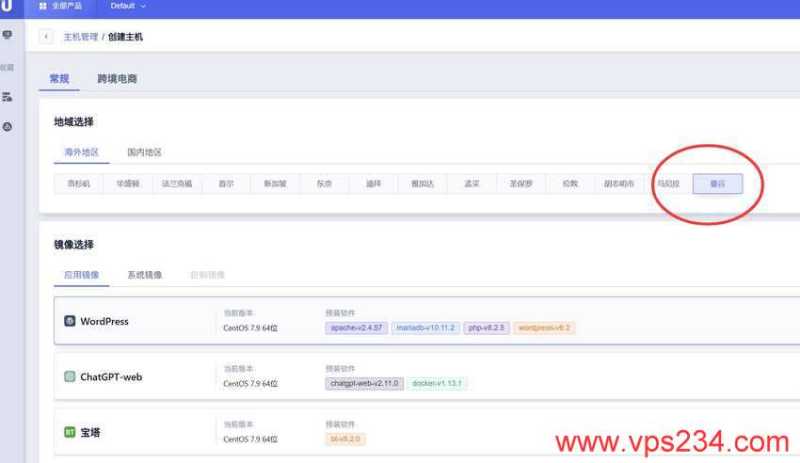Click the CentOS 7.9 text in the 宝塔 row

coord(250,440)
